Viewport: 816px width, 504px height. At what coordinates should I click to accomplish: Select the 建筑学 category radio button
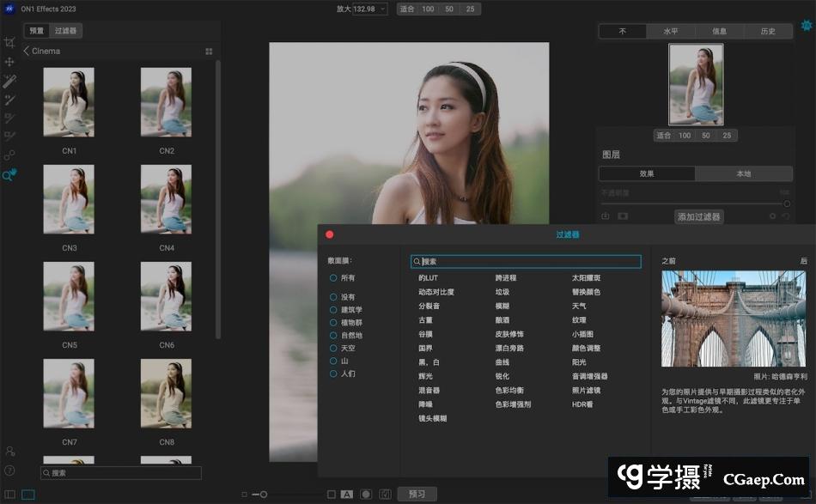point(333,310)
